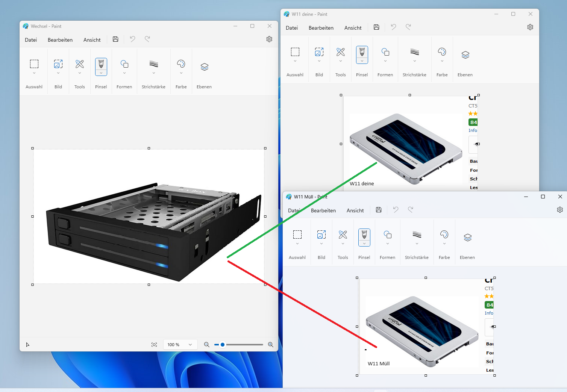The height and width of the screenshot is (392, 567).
Task: Show Ebenen layers in W11 deine window
Action: click(x=465, y=55)
